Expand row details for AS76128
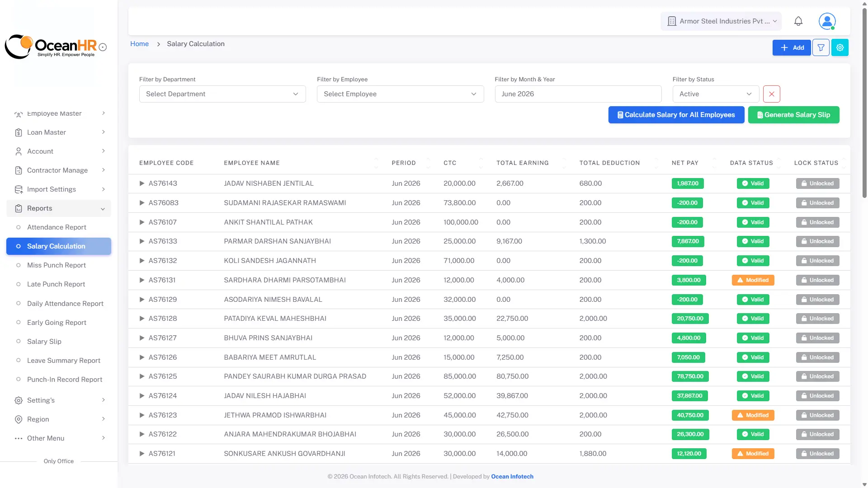868x488 pixels. pyautogui.click(x=142, y=319)
